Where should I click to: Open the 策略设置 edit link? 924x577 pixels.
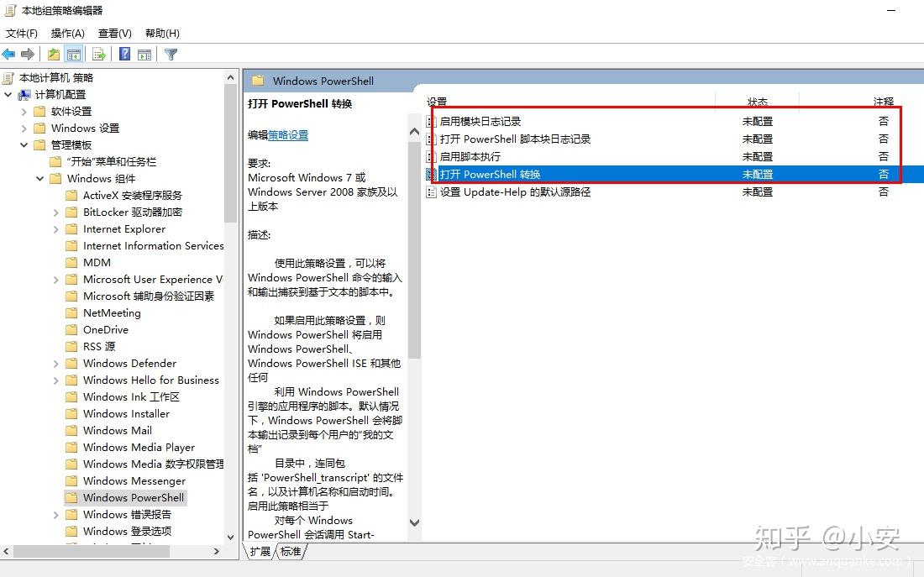(288, 135)
